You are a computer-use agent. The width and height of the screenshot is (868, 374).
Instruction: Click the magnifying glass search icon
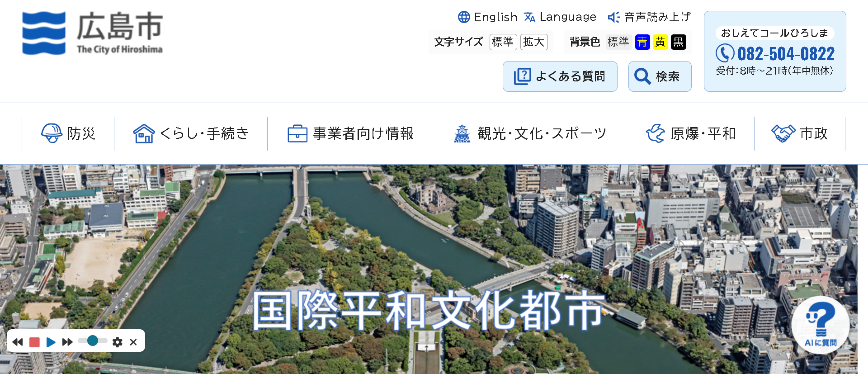pyautogui.click(x=642, y=76)
